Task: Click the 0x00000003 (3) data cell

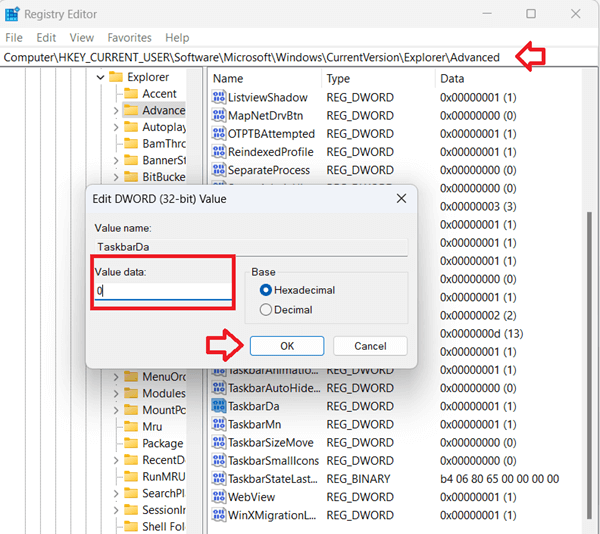Action: tap(478, 206)
